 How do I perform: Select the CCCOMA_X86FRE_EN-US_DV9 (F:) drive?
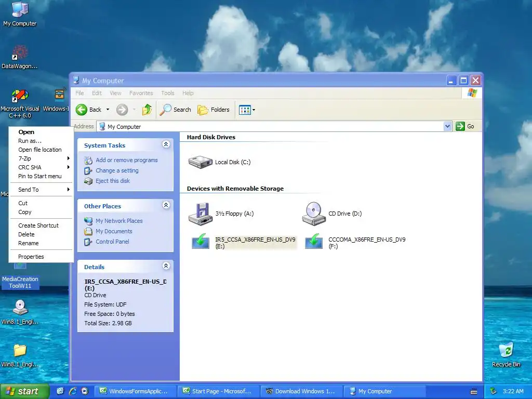click(x=355, y=242)
